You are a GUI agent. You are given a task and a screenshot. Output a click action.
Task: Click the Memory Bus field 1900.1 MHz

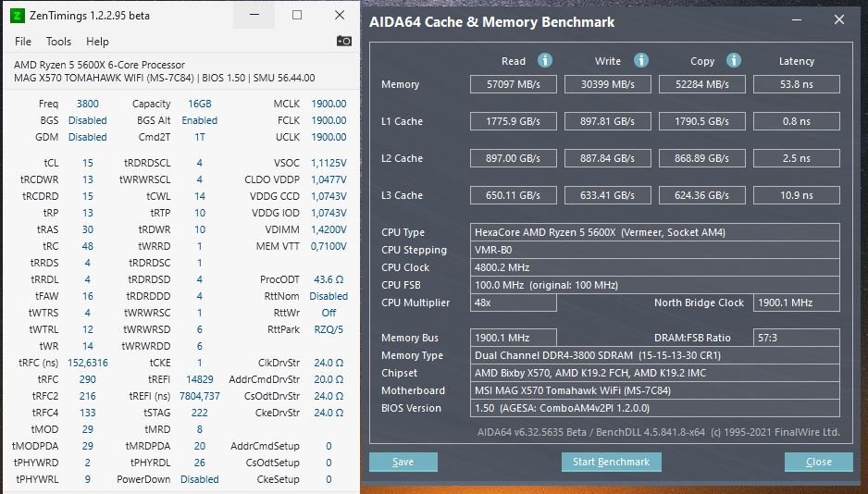(514, 338)
